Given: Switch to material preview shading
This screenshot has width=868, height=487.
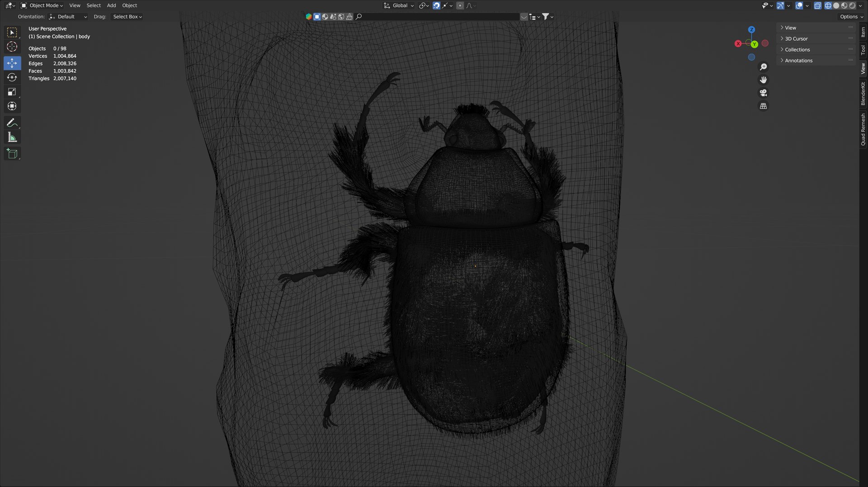Looking at the screenshot, I should coord(844,5).
